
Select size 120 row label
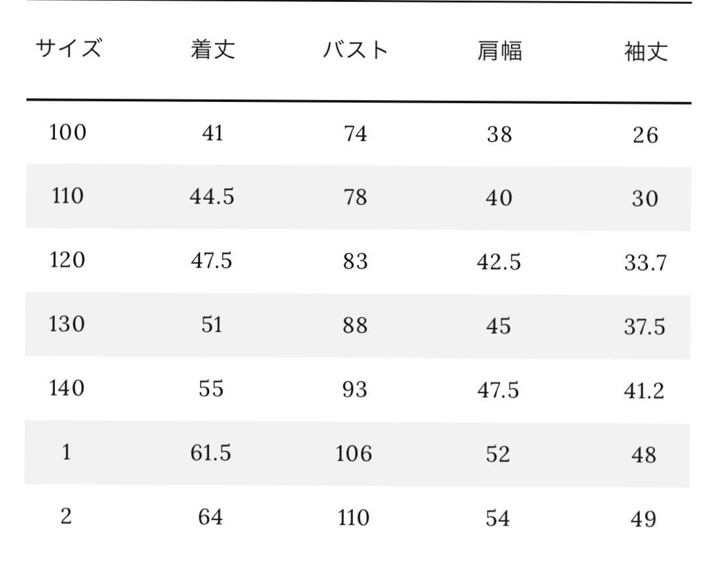pos(67,260)
